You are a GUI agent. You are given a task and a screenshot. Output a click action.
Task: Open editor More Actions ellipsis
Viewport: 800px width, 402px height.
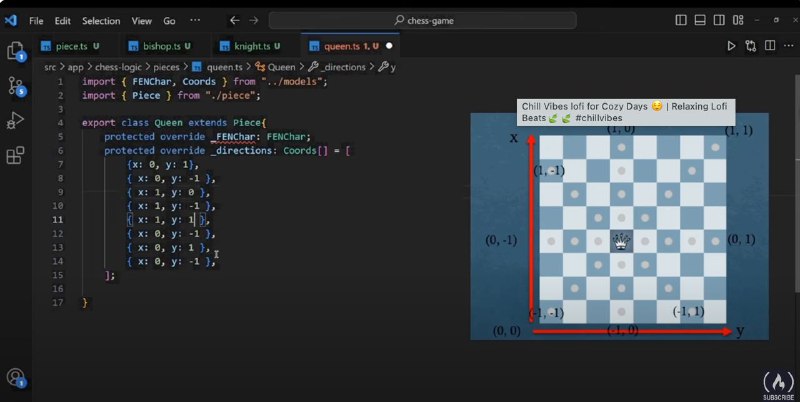(788, 46)
